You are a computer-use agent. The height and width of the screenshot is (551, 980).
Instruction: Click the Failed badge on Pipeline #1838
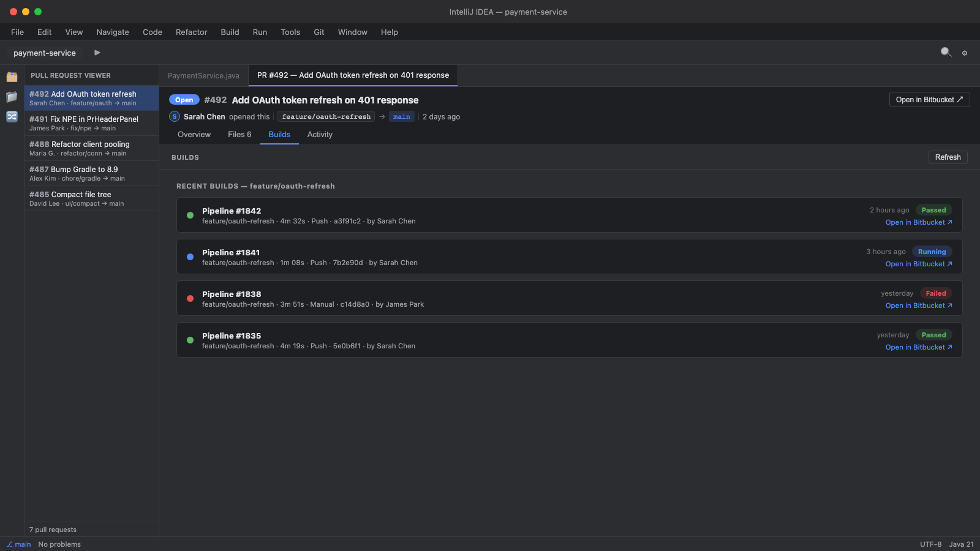[935, 293]
